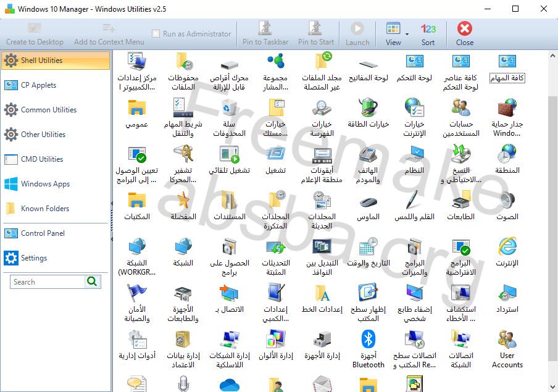Open the Control Panel sidebar item
The image size is (558, 392).
[x=57, y=233]
